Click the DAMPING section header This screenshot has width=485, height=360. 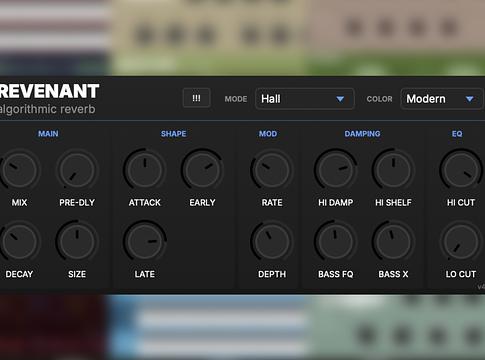(362, 134)
